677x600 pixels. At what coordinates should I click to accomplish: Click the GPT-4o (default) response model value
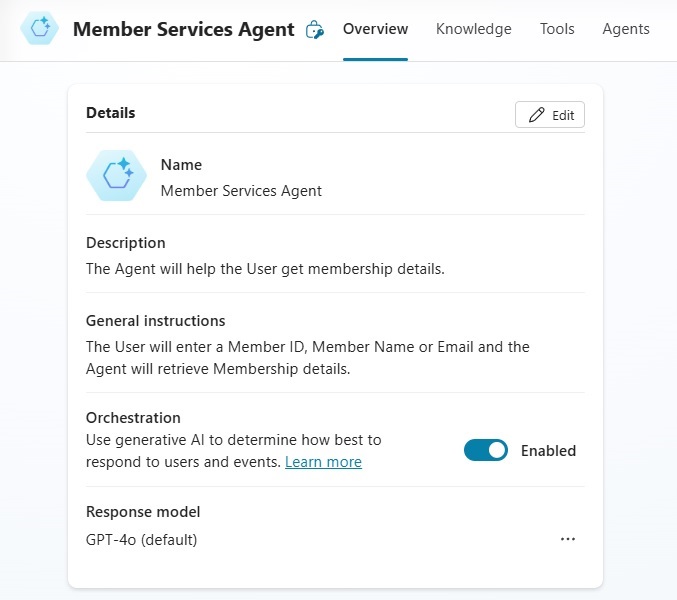(x=142, y=540)
